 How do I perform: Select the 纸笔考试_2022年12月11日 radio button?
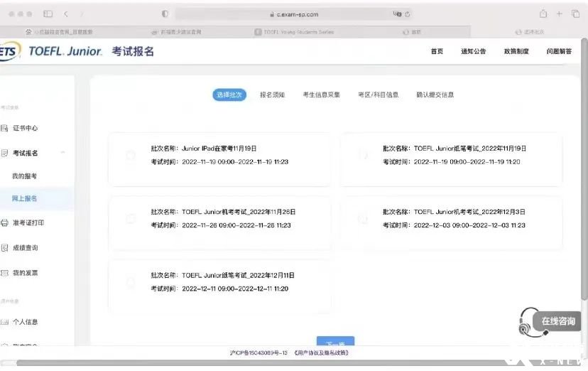coord(131,281)
